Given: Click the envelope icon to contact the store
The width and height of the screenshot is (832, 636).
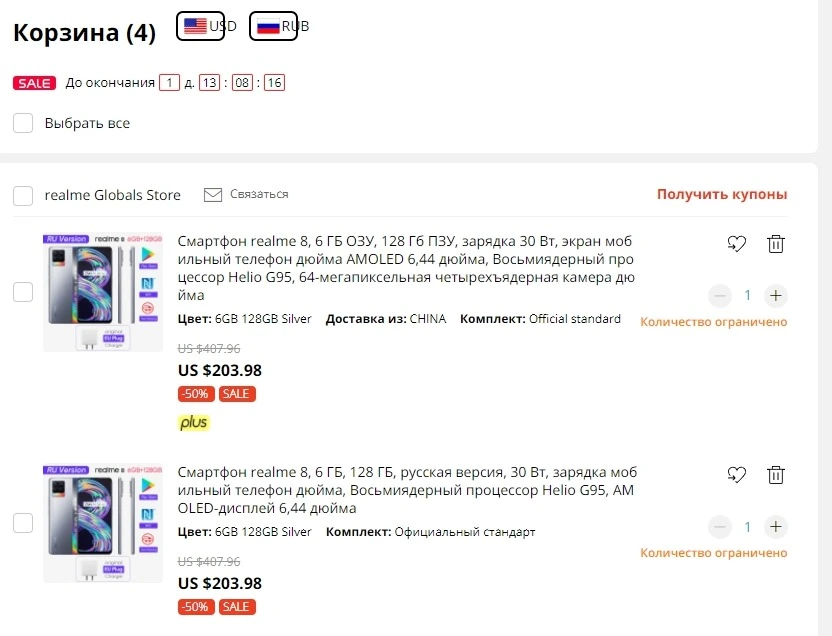Looking at the screenshot, I should point(213,195).
